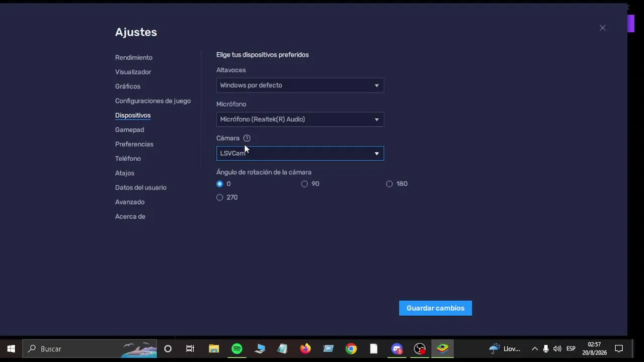The height and width of the screenshot is (362, 644).
Task: Click the Cámara help question mark icon
Action: tap(247, 138)
